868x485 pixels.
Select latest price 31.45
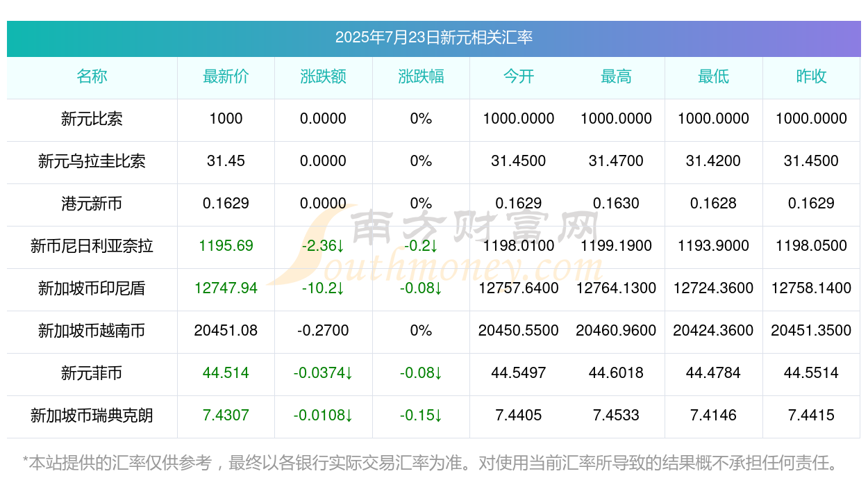pyautogui.click(x=226, y=161)
